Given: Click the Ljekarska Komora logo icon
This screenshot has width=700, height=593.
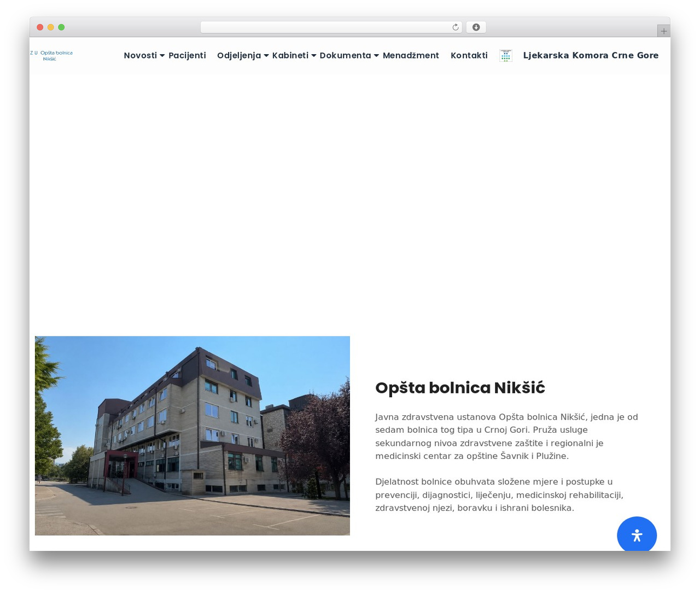Looking at the screenshot, I should point(506,55).
